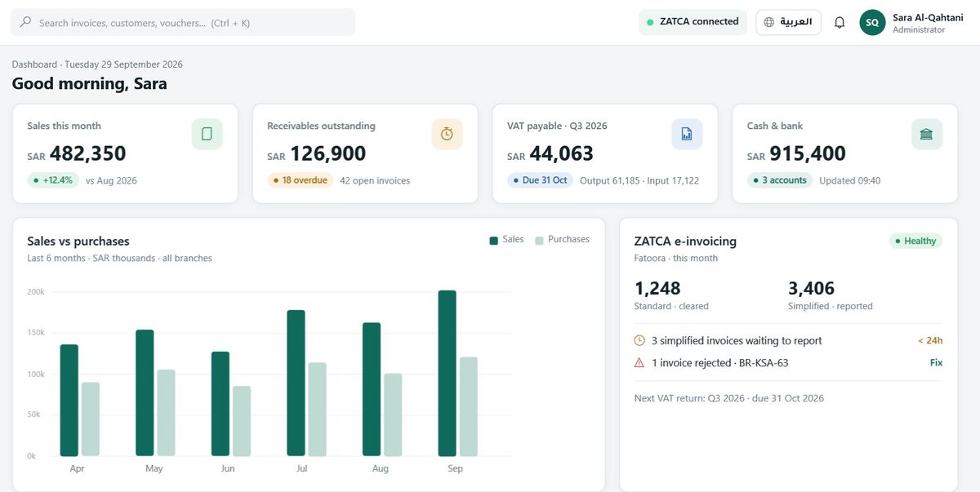This screenshot has height=492, width=980.
Task: Open the SQ user avatar
Action: pos(872,23)
